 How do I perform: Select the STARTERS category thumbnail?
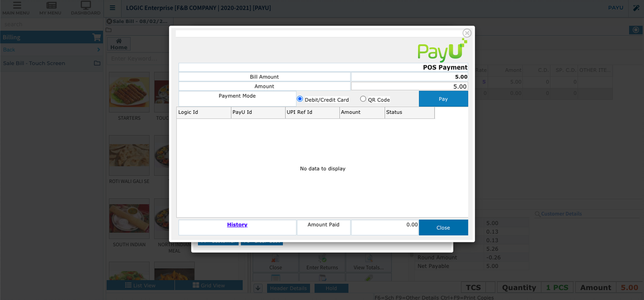coord(129,92)
